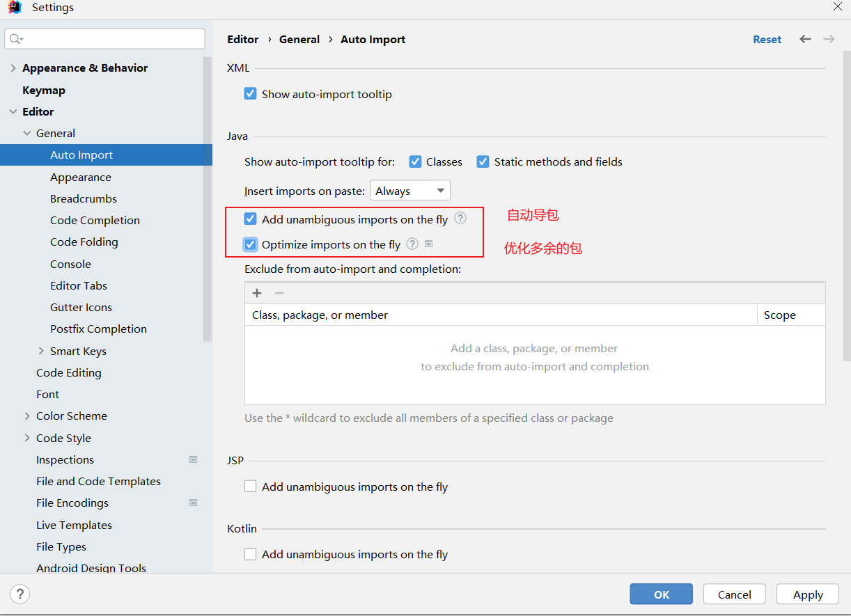Viewport: 851px width, 616px height.
Task: Open the Live Templates settings page
Action: click(x=74, y=525)
